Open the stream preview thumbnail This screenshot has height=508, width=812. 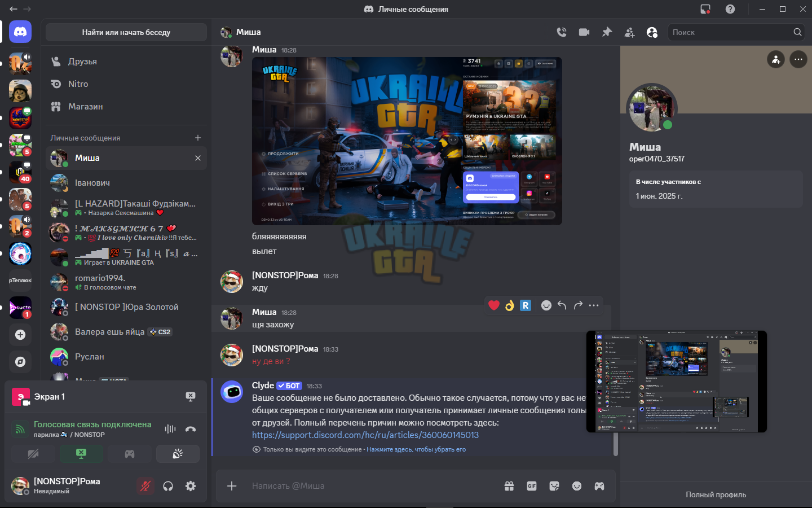pyautogui.click(x=677, y=382)
